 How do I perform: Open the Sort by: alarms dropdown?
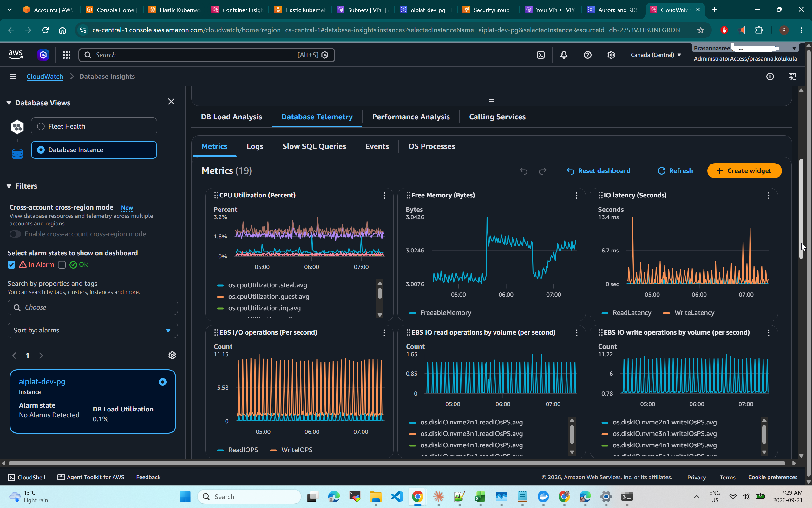pos(93,330)
